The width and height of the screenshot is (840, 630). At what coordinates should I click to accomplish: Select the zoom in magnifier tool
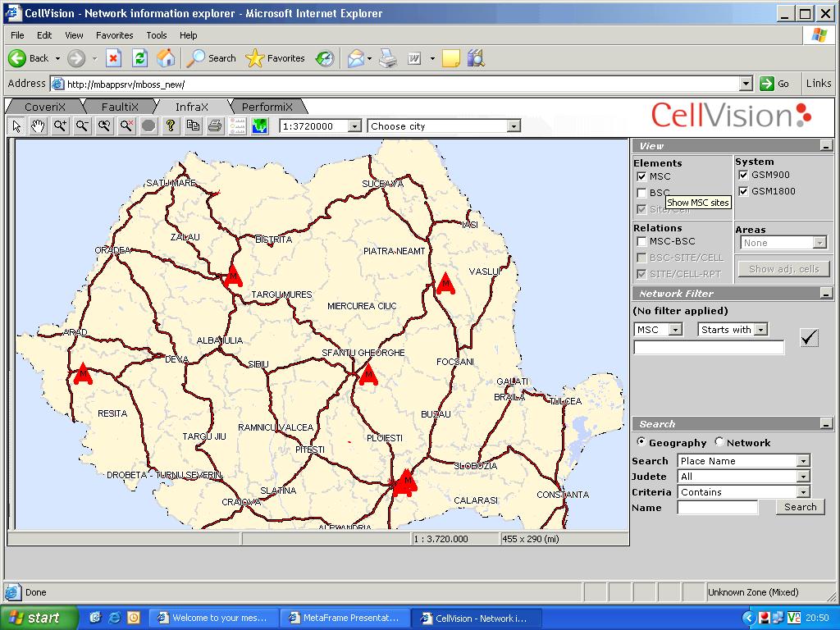pos(60,126)
